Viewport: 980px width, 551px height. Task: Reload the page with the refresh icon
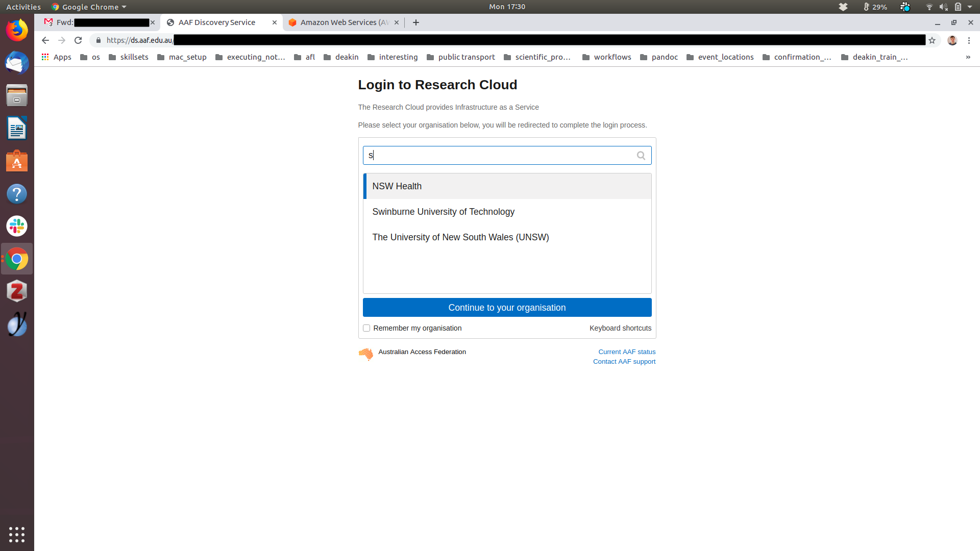click(x=78, y=40)
